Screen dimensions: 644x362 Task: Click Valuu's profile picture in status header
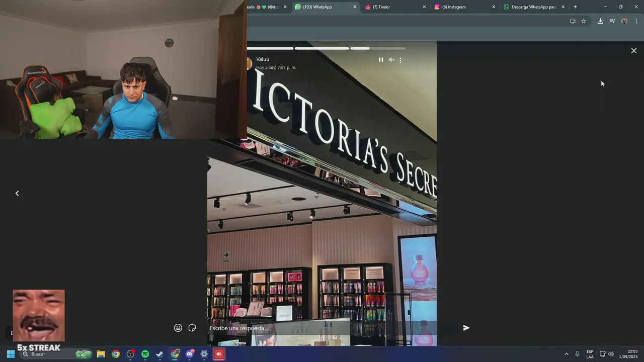tap(249, 63)
